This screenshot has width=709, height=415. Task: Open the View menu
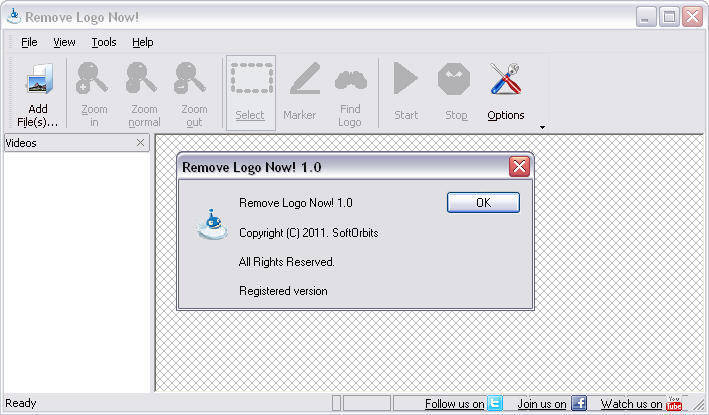tap(64, 42)
